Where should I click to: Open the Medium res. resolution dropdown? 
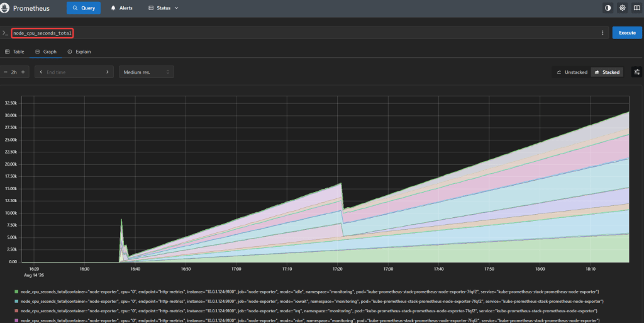click(x=146, y=72)
